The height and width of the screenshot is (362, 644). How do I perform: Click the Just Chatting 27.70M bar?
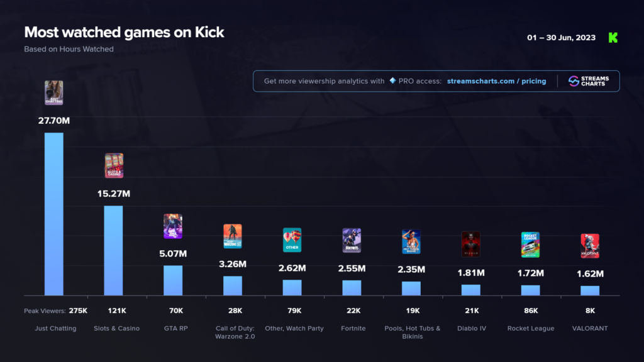(54, 214)
